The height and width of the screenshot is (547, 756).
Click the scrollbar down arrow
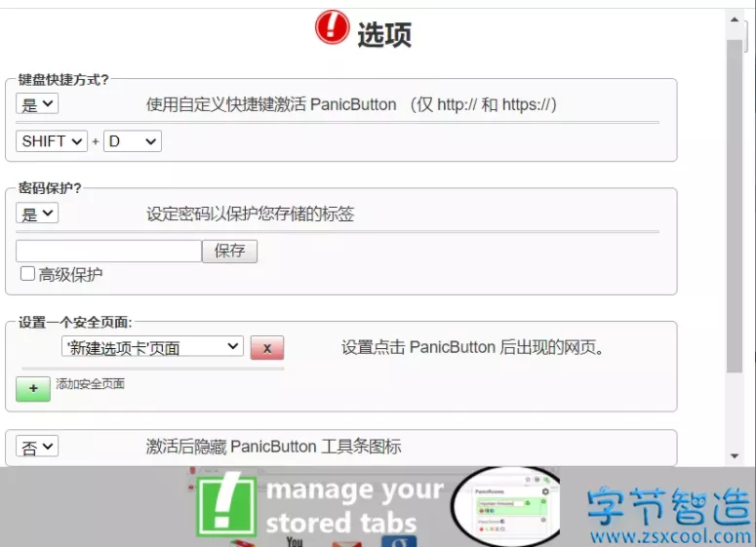pyautogui.click(x=735, y=456)
